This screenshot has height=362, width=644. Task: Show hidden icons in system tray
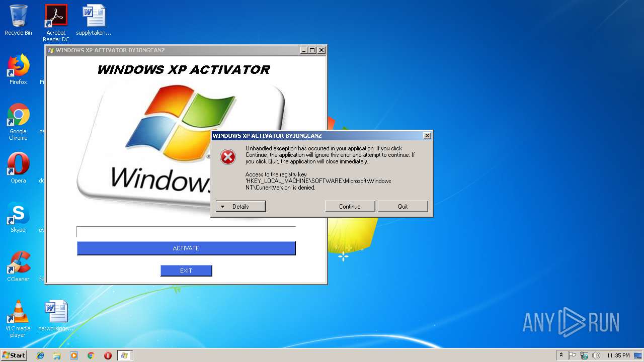(x=561, y=355)
